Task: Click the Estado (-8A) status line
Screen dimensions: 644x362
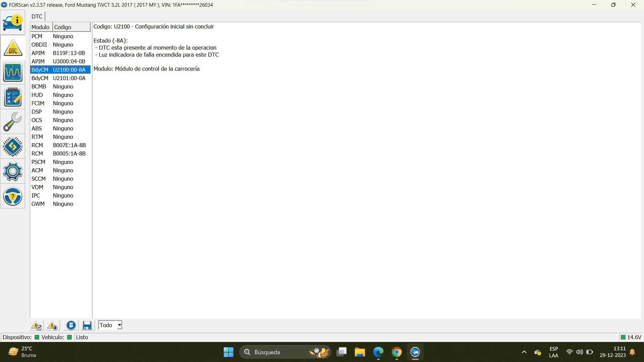Action: point(111,41)
